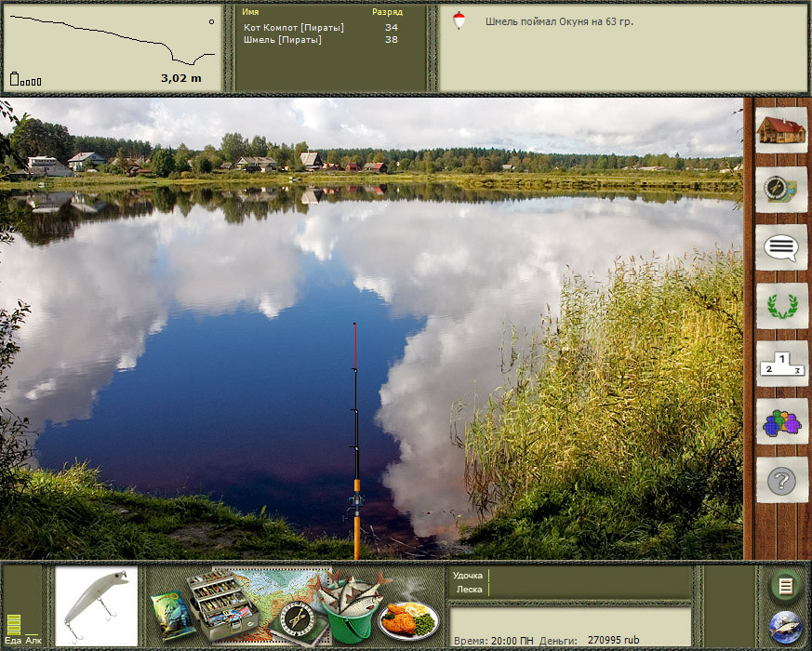Open the colored people group icon
The width and height of the screenshot is (812, 651).
point(781,421)
